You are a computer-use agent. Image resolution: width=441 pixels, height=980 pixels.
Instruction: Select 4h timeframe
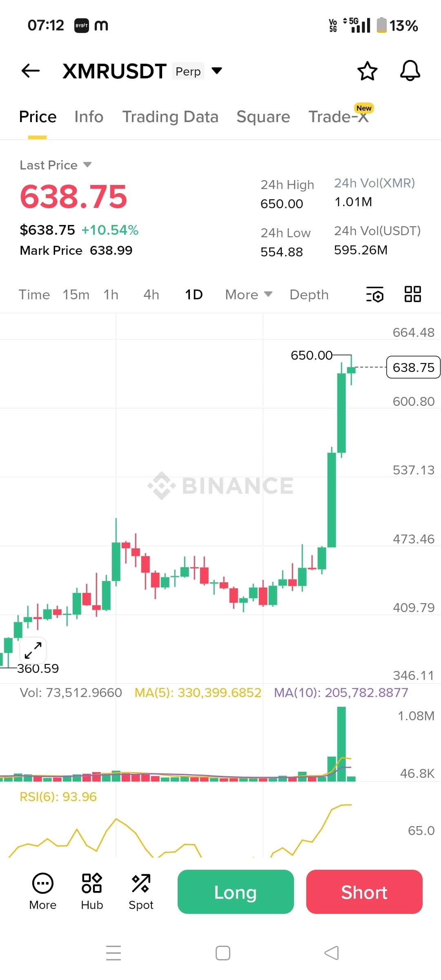151,294
